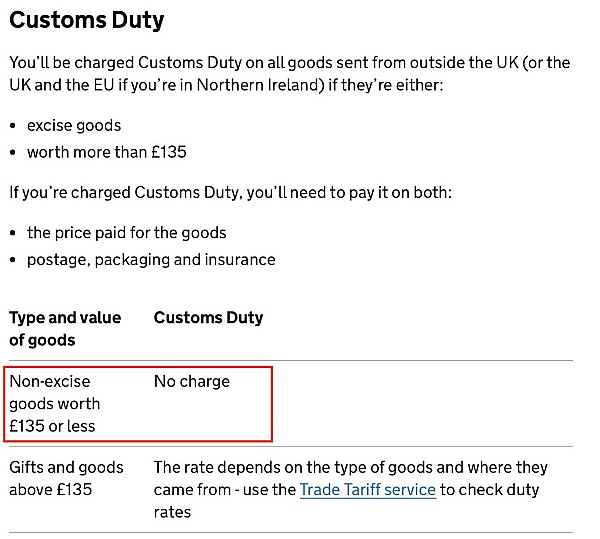The image size is (600, 539).
Task: Click the 'Type and value of goods' column header
Action: click(65, 329)
